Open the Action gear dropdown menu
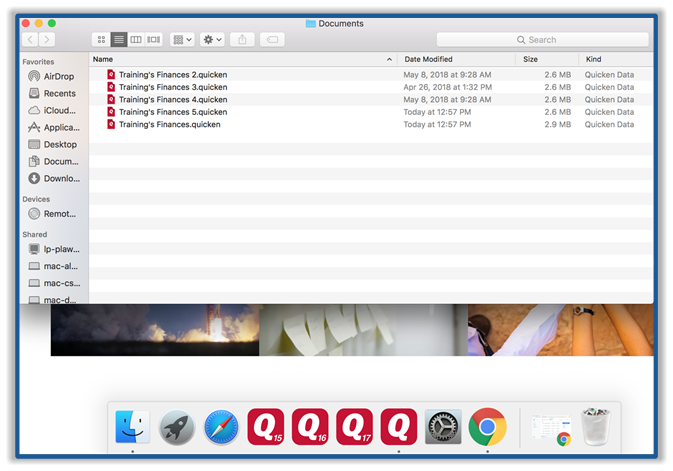Screen dimensions: 673x471 [x=212, y=39]
